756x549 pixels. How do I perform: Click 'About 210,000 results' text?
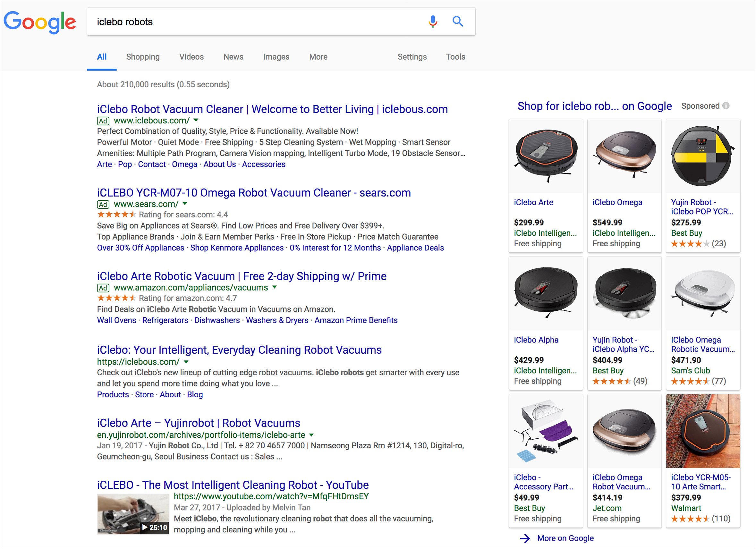pyautogui.click(x=163, y=84)
